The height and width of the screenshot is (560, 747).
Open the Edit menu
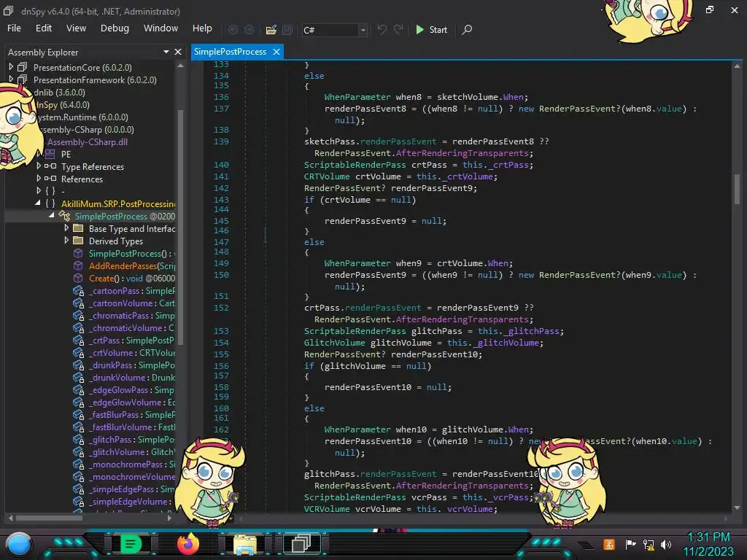[x=43, y=28]
